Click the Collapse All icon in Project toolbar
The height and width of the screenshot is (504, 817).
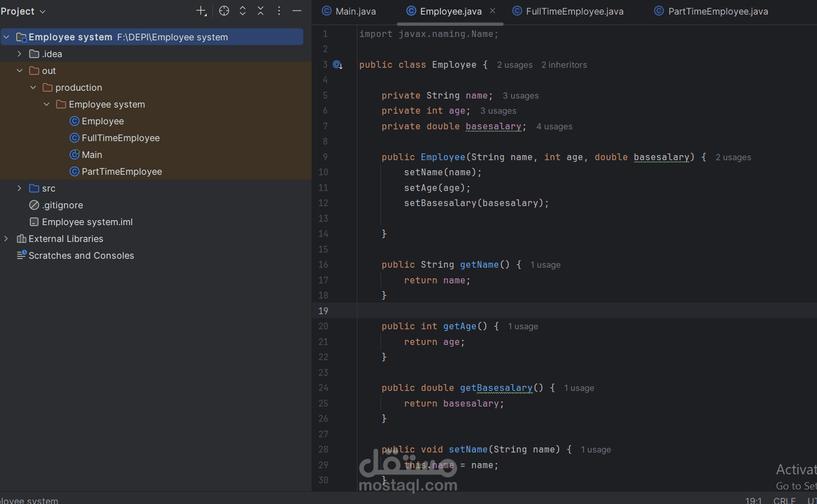pyautogui.click(x=261, y=11)
